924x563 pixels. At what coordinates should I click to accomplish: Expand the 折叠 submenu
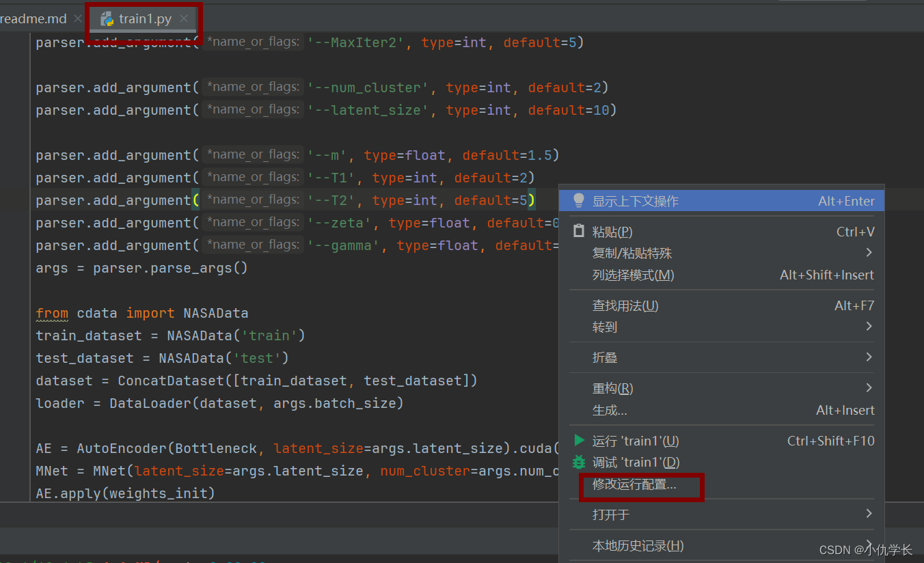[x=721, y=357]
